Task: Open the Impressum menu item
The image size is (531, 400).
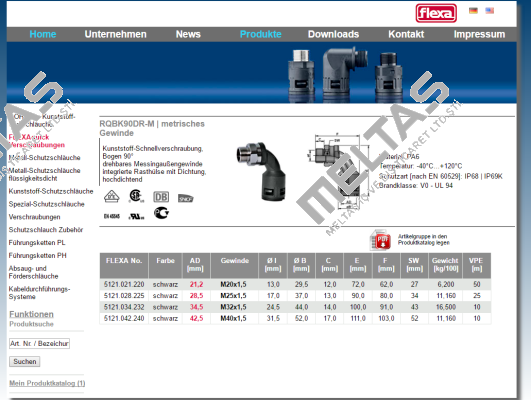Action: point(479,34)
